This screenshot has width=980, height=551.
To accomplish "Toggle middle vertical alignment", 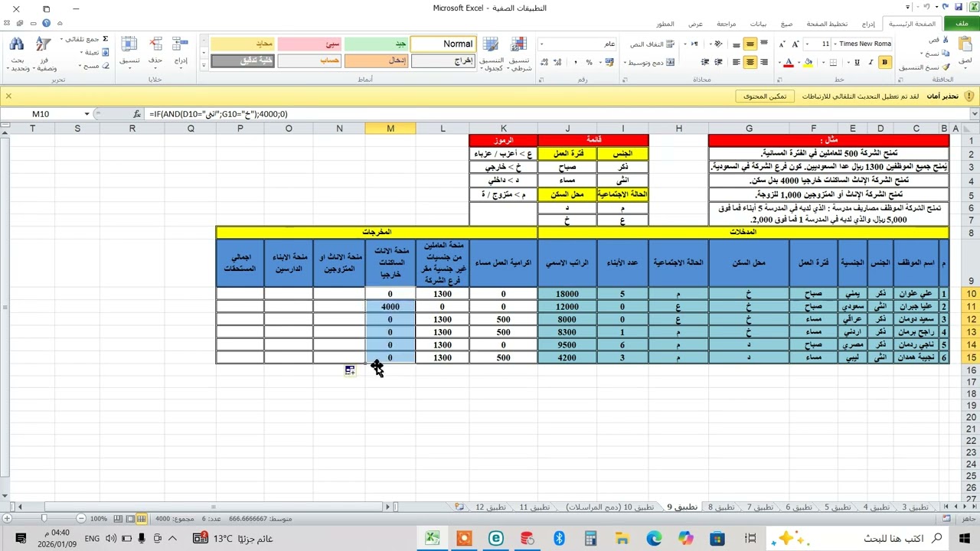I will (x=750, y=44).
